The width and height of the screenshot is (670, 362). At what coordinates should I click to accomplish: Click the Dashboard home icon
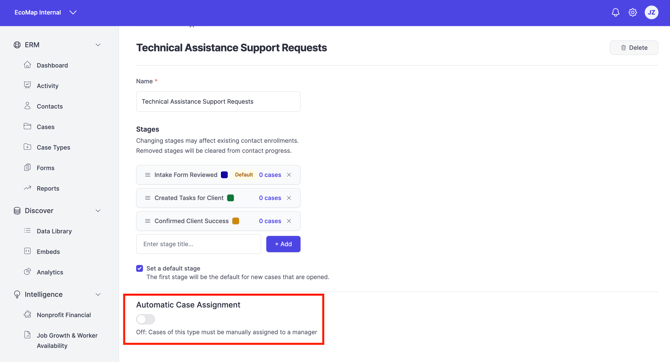tap(27, 65)
